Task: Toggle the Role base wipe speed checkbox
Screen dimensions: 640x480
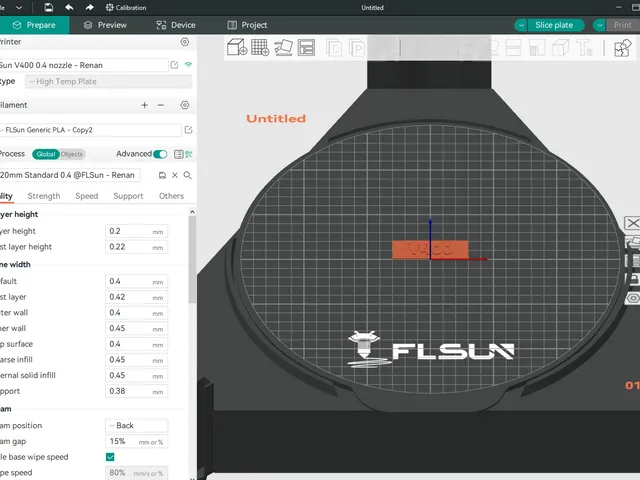Action: click(110, 457)
